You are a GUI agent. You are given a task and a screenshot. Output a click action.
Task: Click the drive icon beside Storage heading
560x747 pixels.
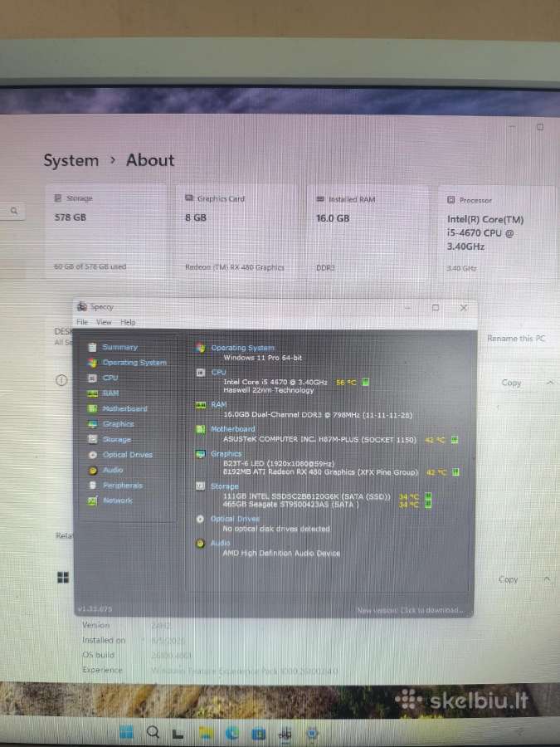[201, 486]
